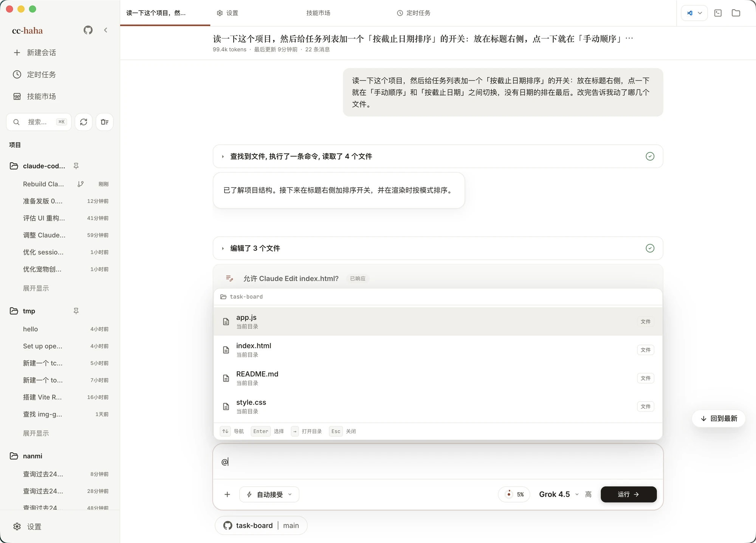Open the project folder icon in top bar

click(736, 13)
